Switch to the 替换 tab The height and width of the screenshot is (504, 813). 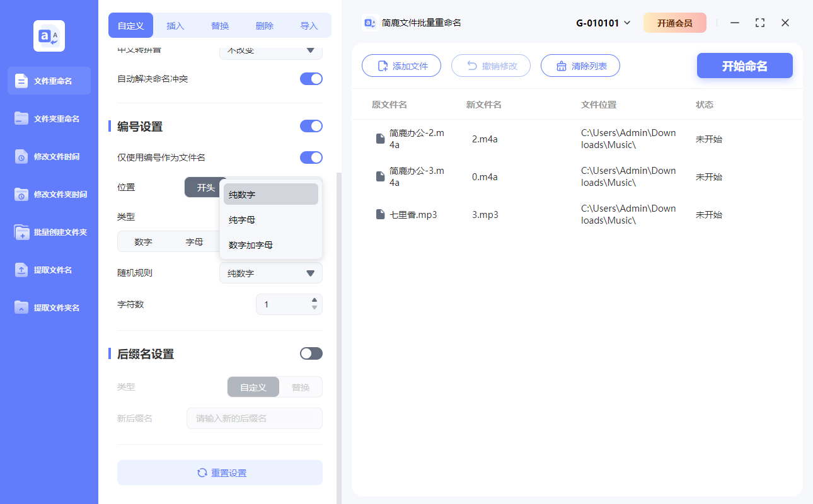(x=219, y=25)
